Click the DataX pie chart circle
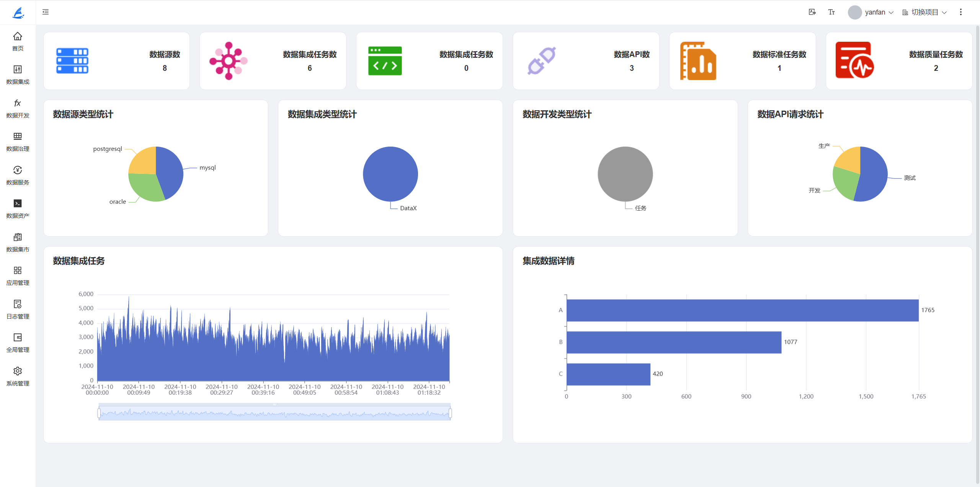This screenshot has width=980, height=487. pos(390,174)
